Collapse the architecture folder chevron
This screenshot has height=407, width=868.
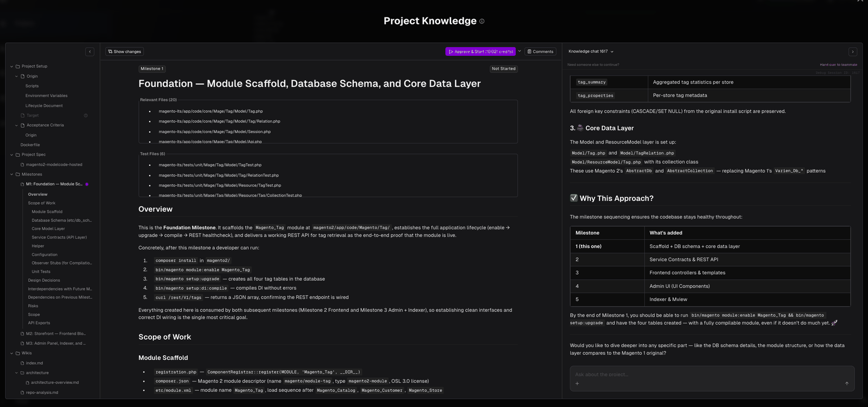click(16, 373)
